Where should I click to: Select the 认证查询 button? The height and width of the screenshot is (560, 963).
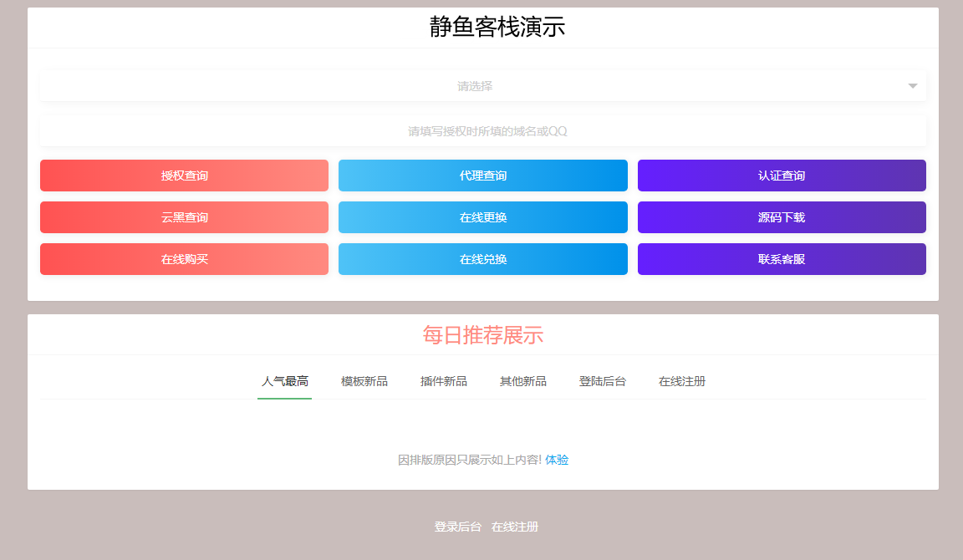[x=781, y=176]
